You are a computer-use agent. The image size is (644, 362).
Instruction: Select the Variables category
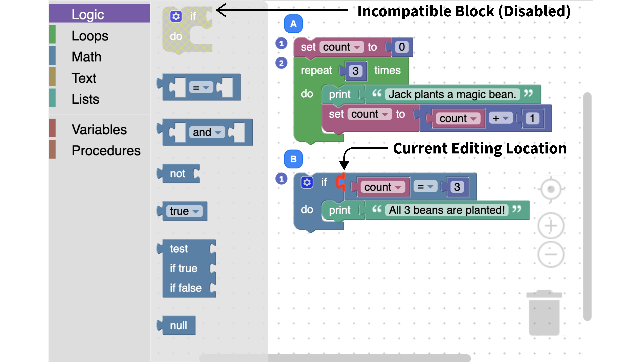tap(99, 129)
